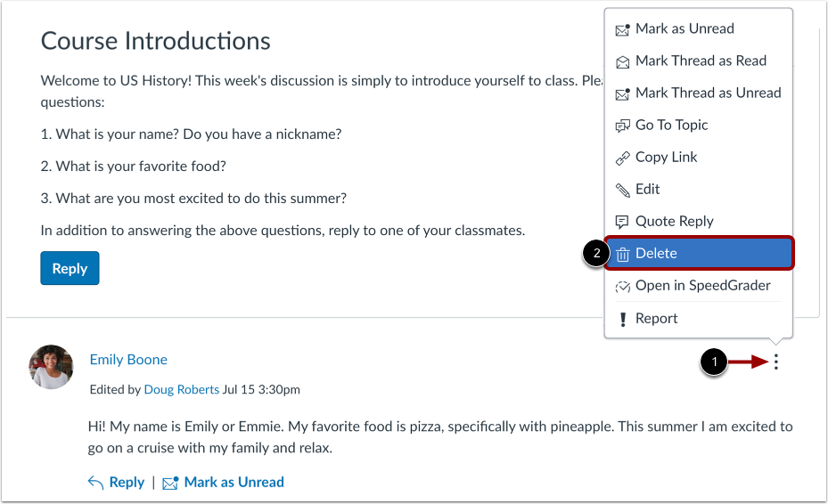The width and height of the screenshot is (828, 504).
Task: Choose Open in SpeedGrader from menu
Action: click(x=702, y=286)
